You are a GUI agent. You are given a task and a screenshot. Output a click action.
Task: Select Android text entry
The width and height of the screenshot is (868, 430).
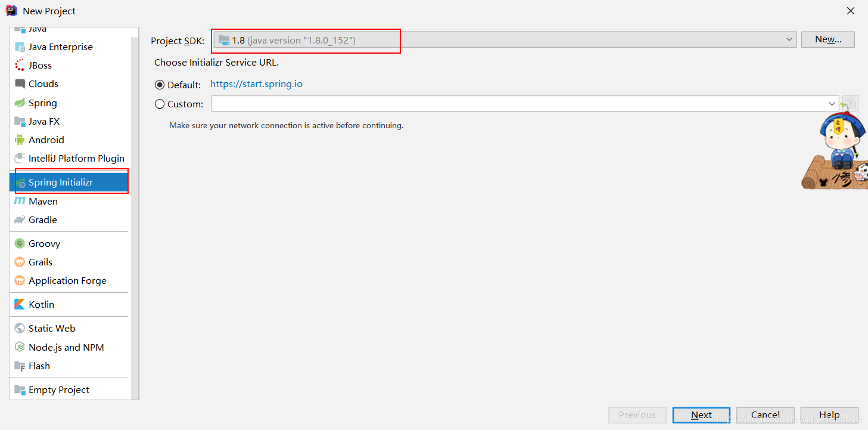click(46, 140)
